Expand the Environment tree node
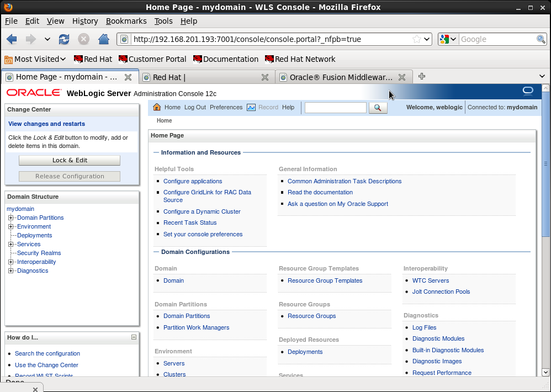551x392 pixels. pos(11,226)
